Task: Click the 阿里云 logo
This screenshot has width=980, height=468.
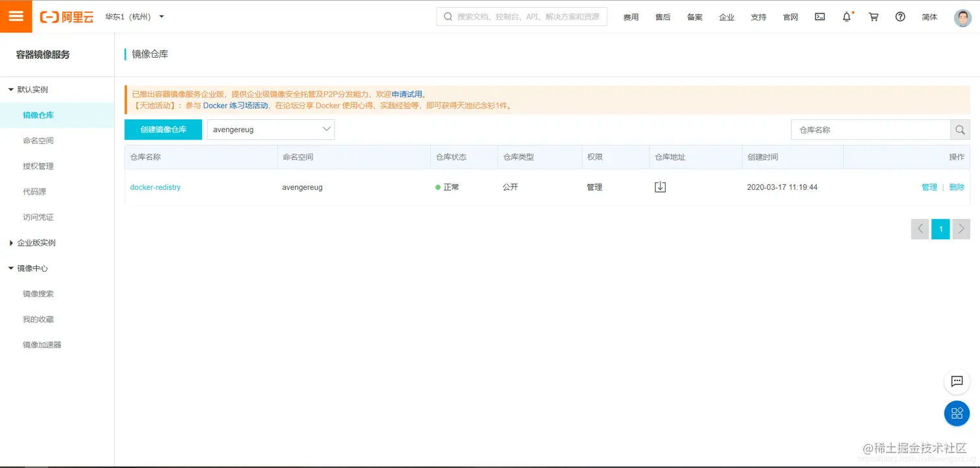Action: point(67,16)
